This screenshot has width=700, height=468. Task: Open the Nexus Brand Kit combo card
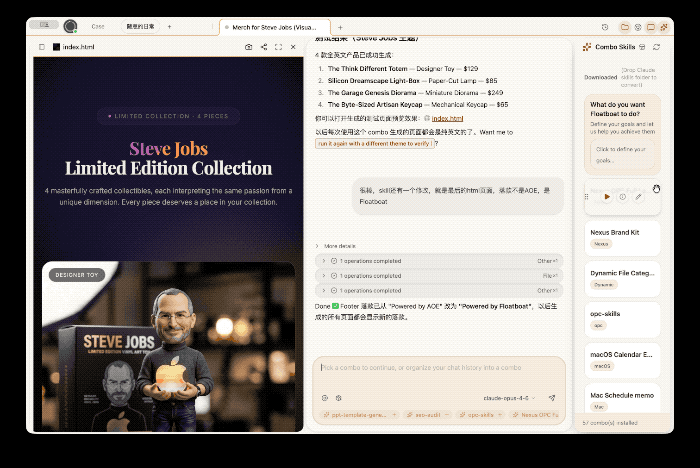[x=622, y=238]
